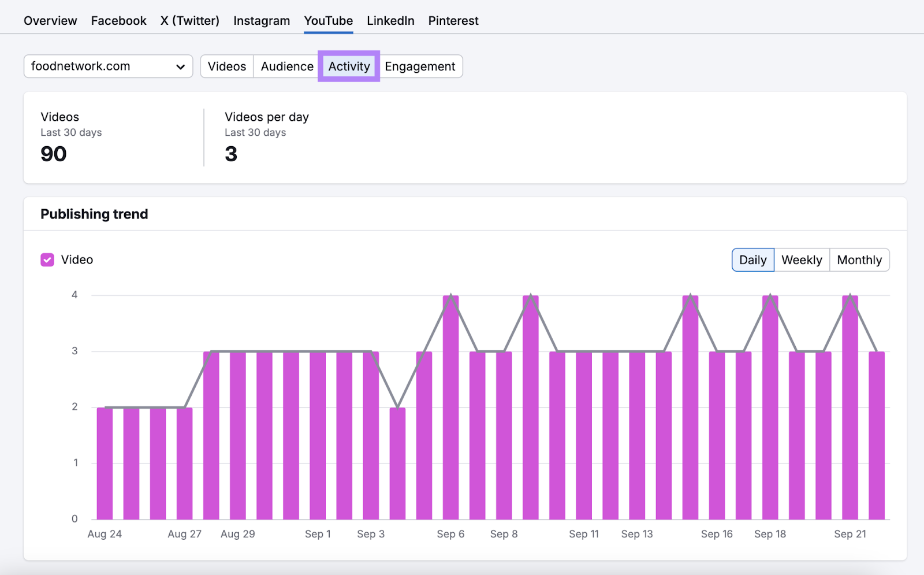Image resolution: width=924 pixels, height=575 pixels.
Task: Uncheck the Video checkbox in Publishing trend
Action: tap(47, 259)
